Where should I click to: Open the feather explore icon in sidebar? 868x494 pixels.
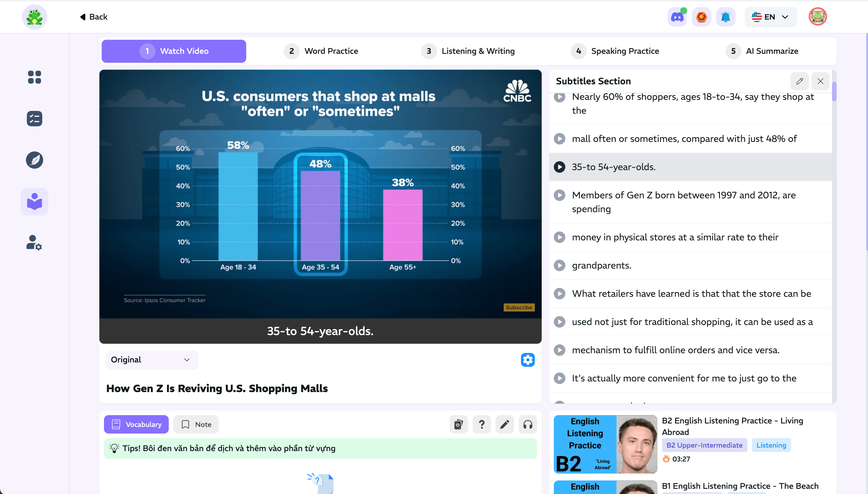pyautogui.click(x=35, y=160)
